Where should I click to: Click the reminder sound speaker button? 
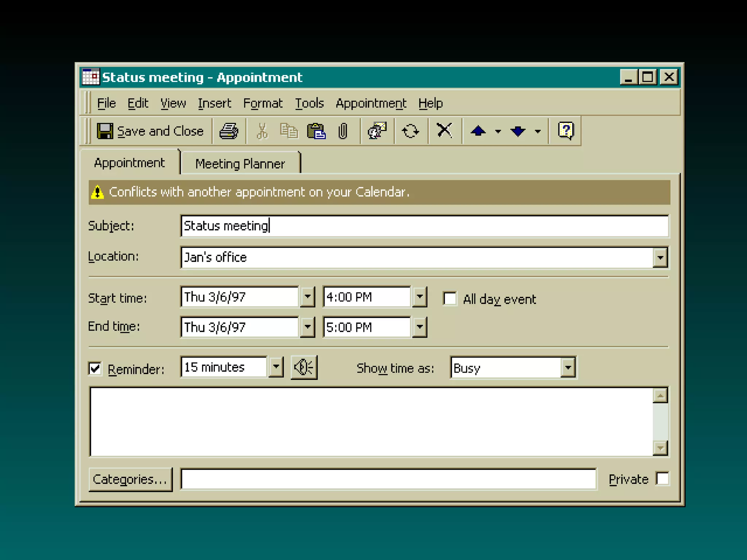(303, 367)
